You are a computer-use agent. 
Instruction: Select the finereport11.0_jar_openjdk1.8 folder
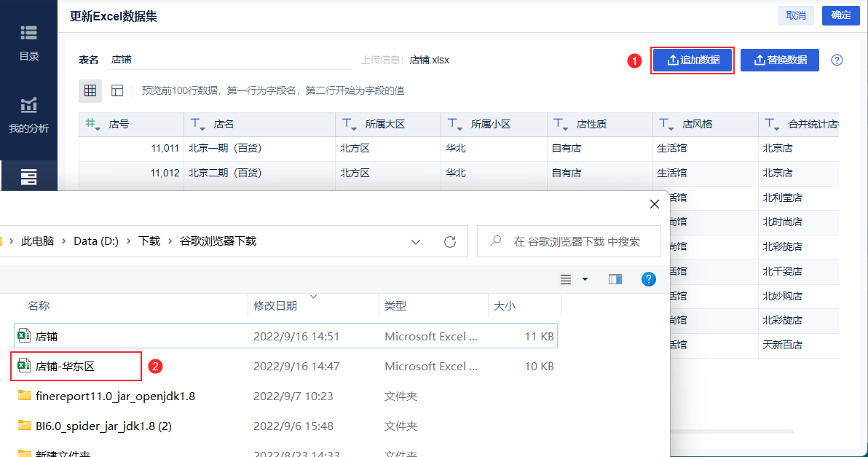click(285, 396)
